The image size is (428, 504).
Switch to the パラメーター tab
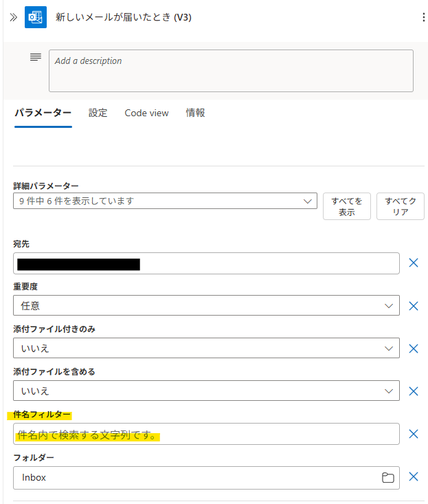pyautogui.click(x=43, y=113)
